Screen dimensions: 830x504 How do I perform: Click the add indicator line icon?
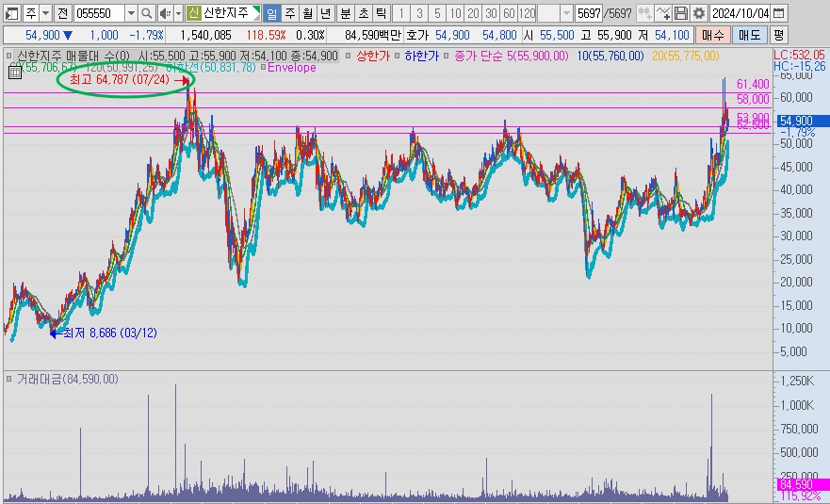point(662,13)
